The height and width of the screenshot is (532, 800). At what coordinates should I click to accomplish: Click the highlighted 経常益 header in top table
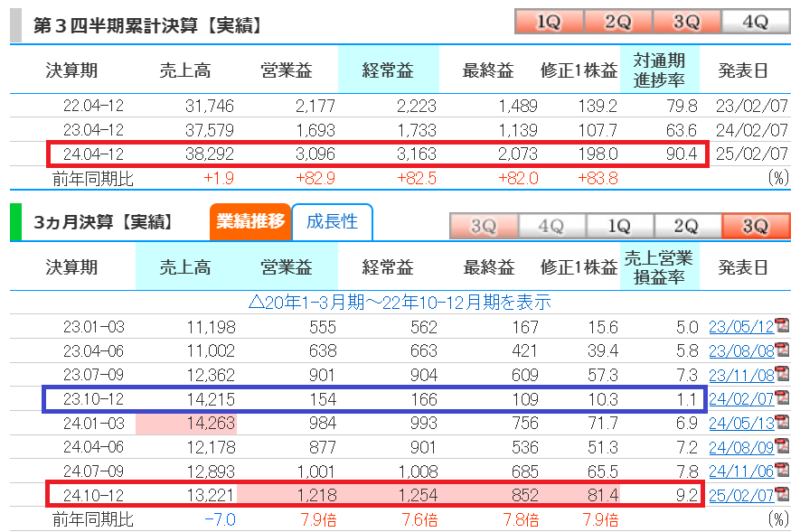[389, 70]
